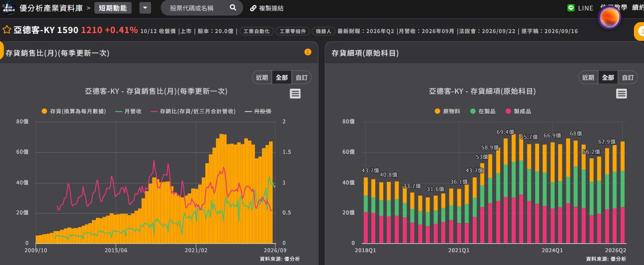644x265 pixels.
Task: Toggle the 製成品 legend series
Action: 518,111
